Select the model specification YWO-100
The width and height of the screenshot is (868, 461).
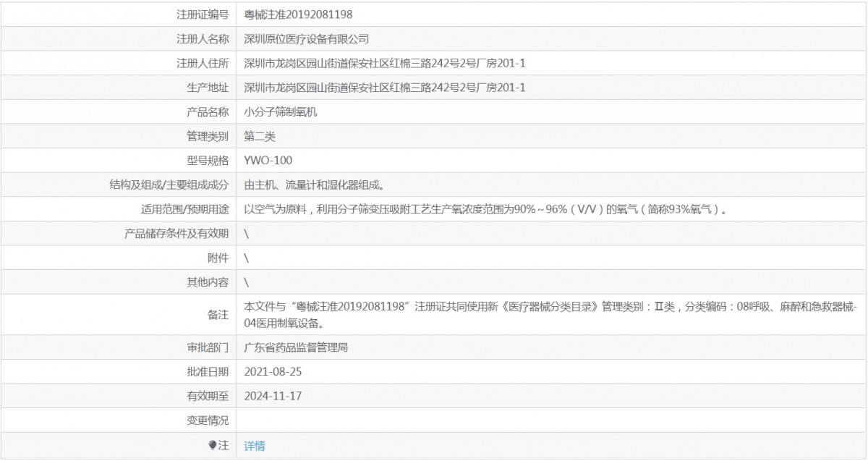268,161
